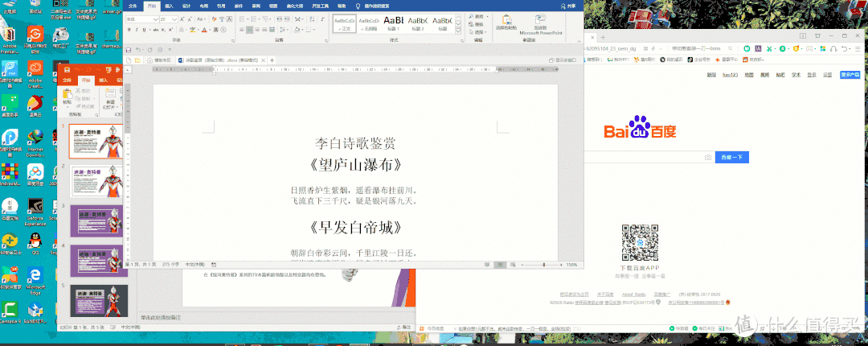Open the font dialog launcher in Word
The width and height of the screenshot is (868, 346).
pyautogui.click(x=233, y=41)
